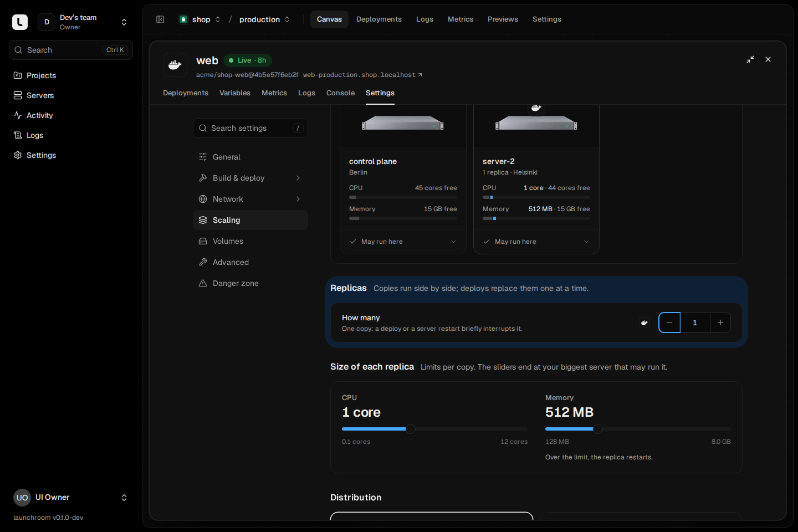Open server-2 May run here dropdown
The width and height of the screenshot is (798, 532).
(536, 242)
